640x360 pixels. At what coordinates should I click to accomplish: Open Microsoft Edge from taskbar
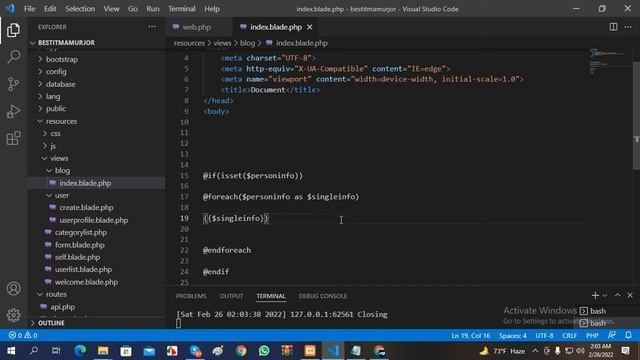pyautogui.click(x=80, y=351)
